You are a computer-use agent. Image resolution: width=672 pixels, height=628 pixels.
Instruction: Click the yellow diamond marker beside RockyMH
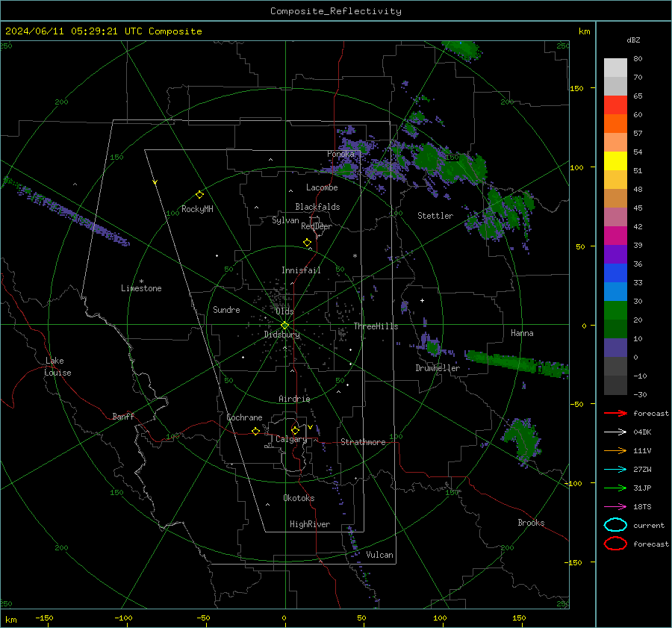tap(199, 195)
